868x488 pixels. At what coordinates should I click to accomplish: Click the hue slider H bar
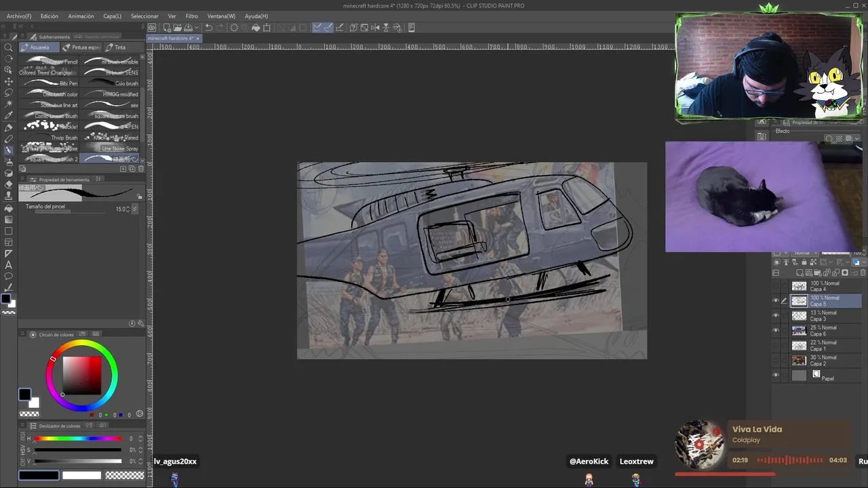click(x=78, y=439)
